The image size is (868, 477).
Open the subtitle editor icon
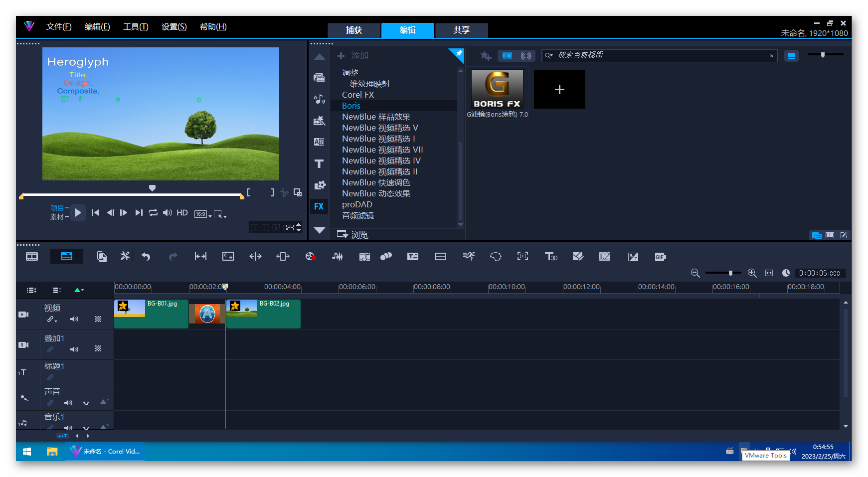pyautogui.click(x=413, y=257)
